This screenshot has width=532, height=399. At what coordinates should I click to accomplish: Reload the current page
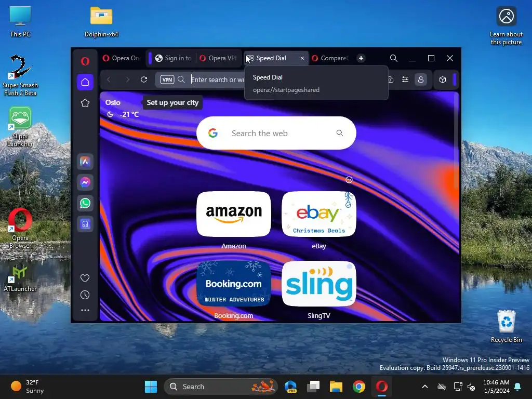(144, 79)
